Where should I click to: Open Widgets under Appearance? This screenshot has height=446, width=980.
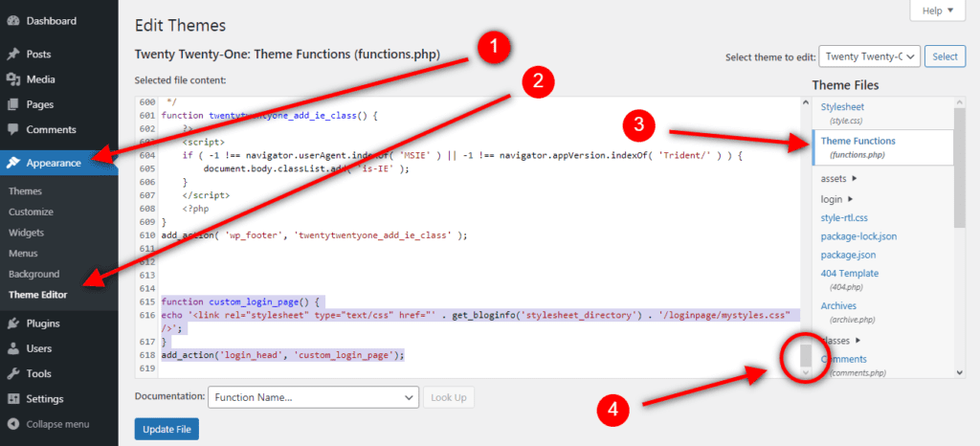[x=26, y=233]
